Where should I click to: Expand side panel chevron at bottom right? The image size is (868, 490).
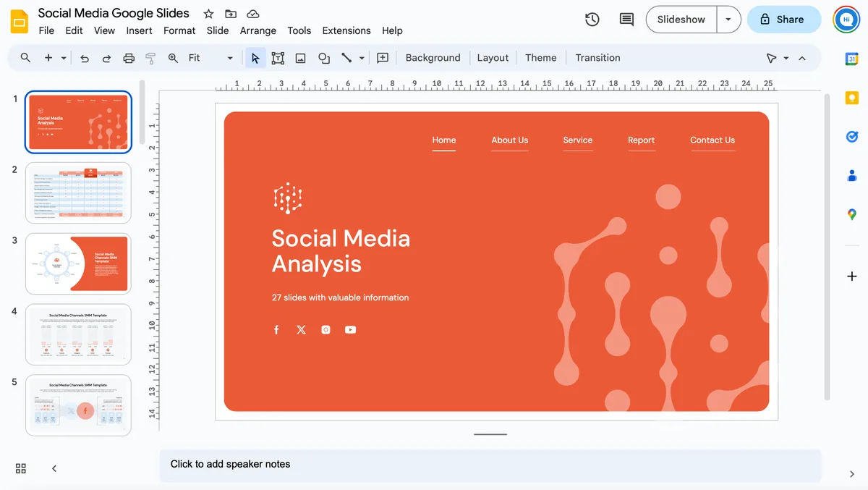point(852,474)
